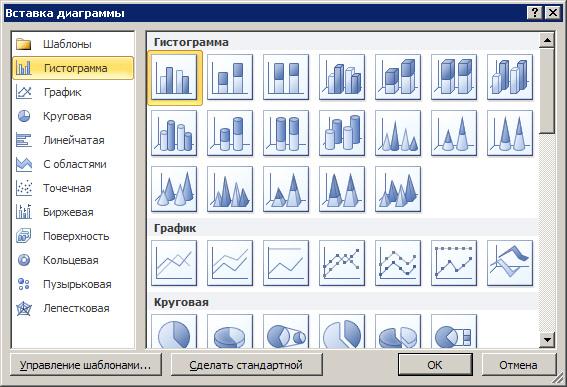
Task: Select the Гистограмма category
Action: point(73,68)
